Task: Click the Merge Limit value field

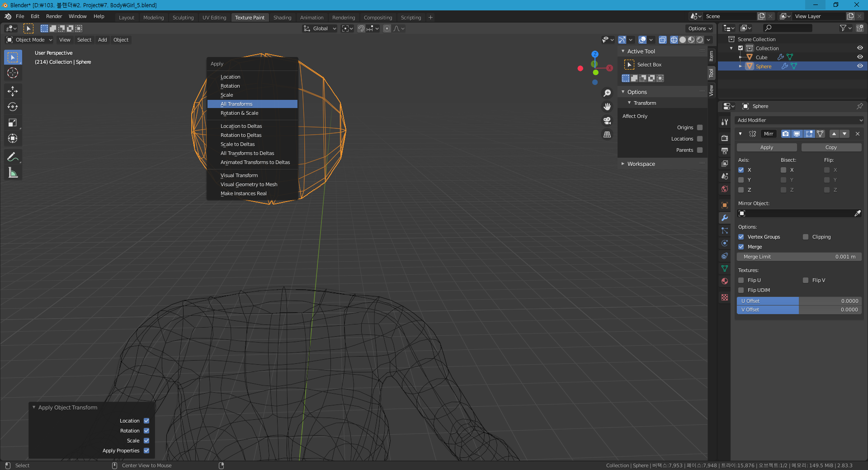Action: (799, 257)
